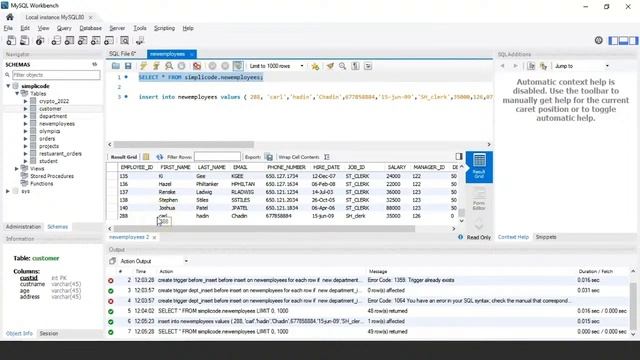Toggle the result side panel visibility

point(459,157)
